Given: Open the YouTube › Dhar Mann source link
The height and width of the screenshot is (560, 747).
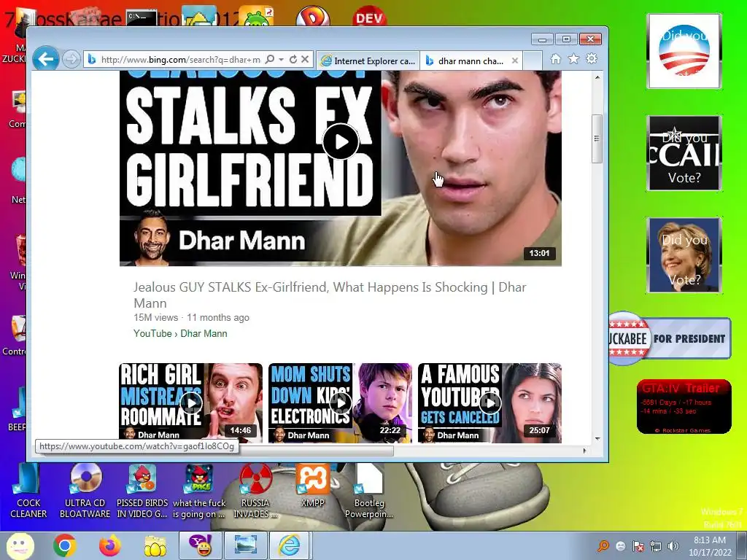Looking at the screenshot, I should click(x=180, y=333).
